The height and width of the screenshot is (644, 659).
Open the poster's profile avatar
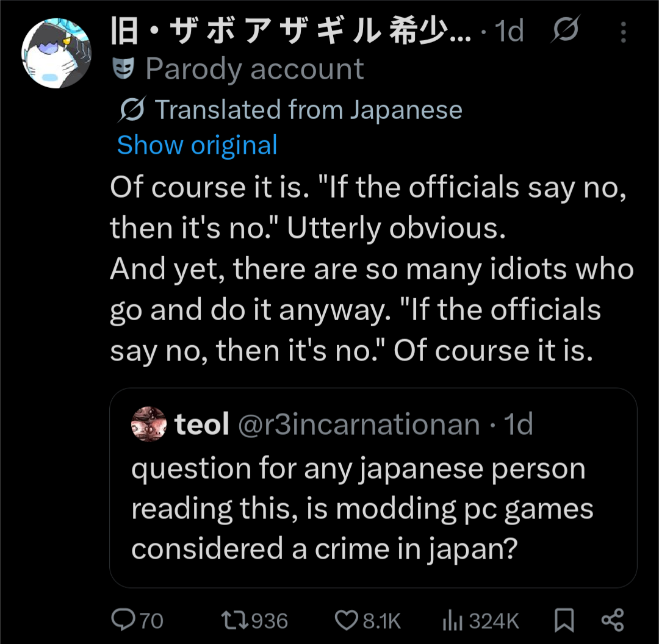click(x=56, y=53)
